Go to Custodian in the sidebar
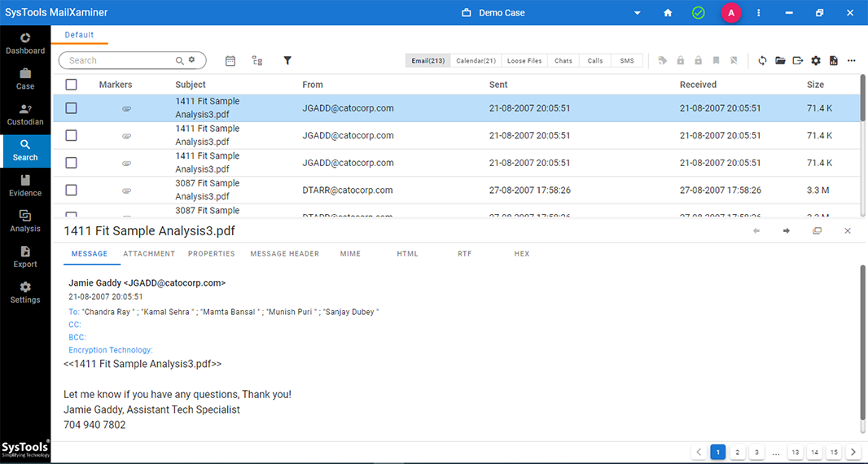 click(25, 115)
